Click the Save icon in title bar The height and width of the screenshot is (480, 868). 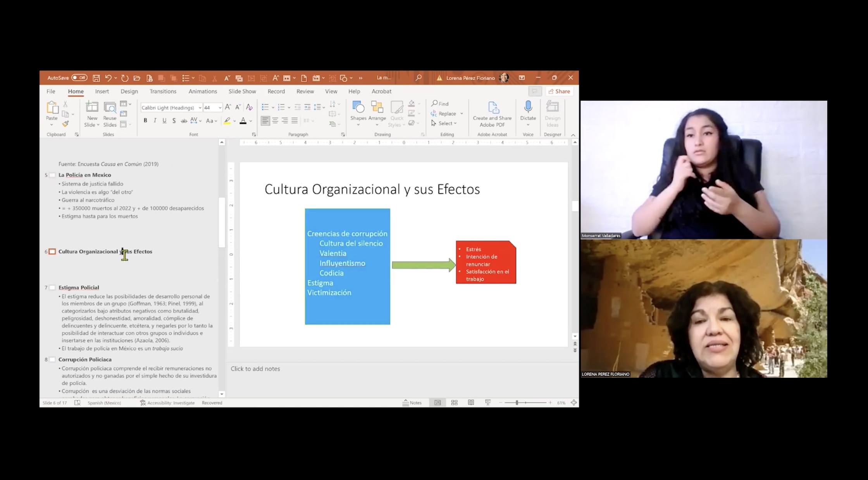tap(96, 78)
